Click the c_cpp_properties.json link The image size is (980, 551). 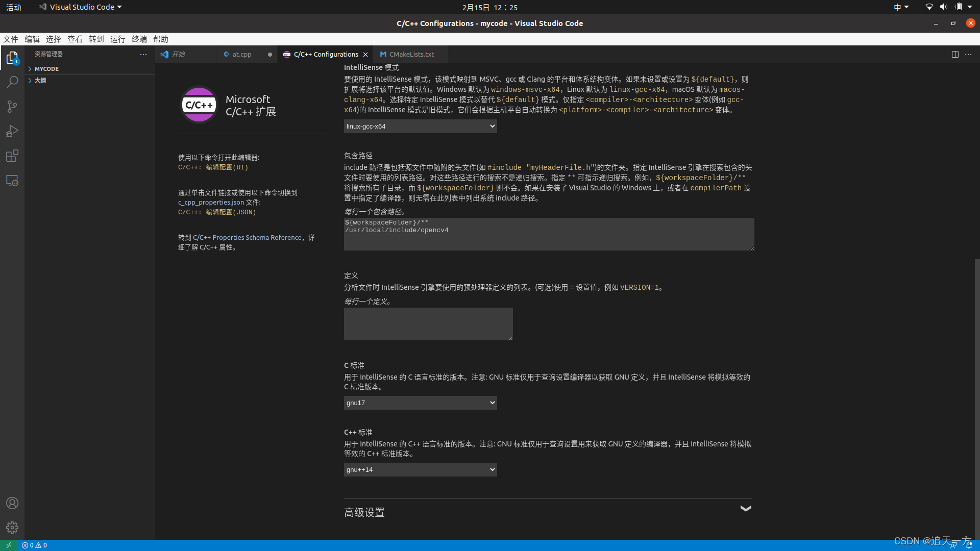tap(210, 202)
